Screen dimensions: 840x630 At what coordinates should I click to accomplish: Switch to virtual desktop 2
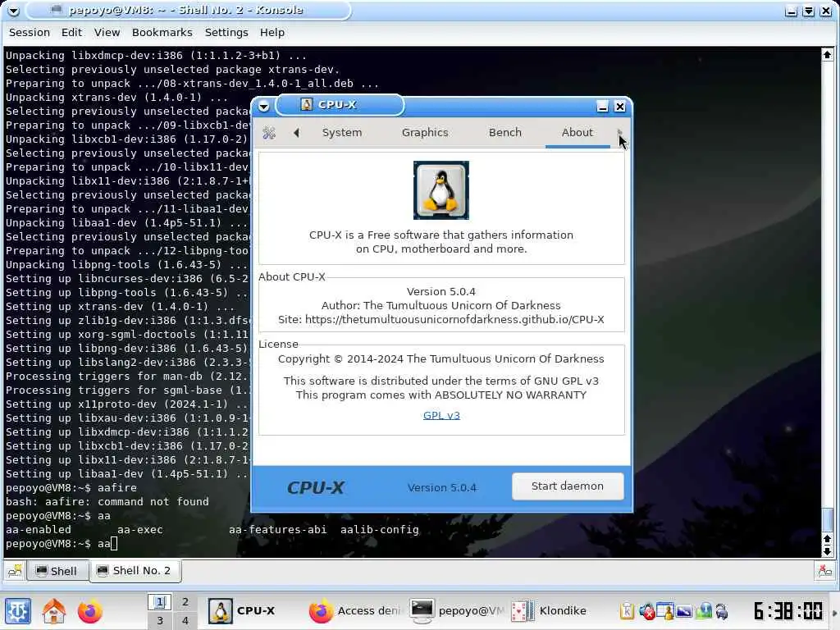[185, 602]
